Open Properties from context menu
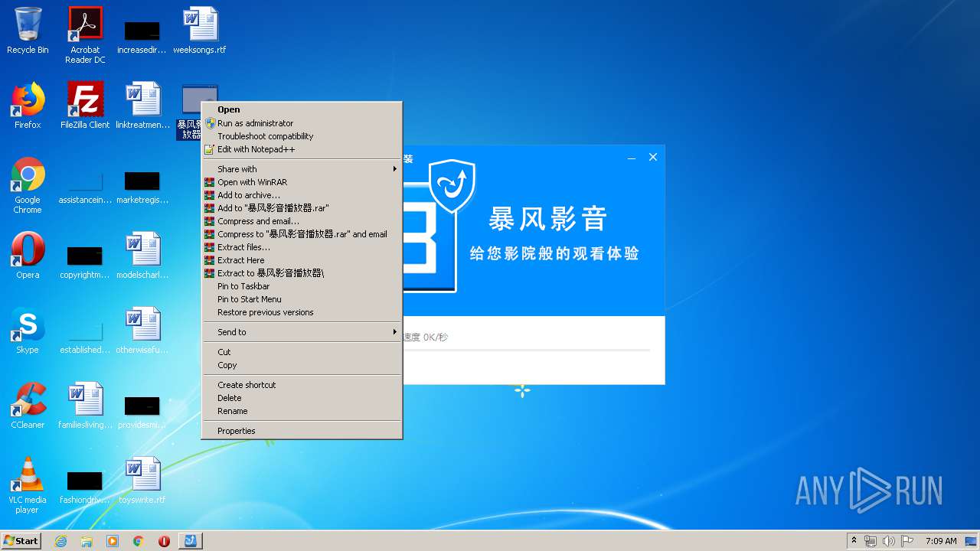This screenshot has height=551, width=980. (302, 431)
